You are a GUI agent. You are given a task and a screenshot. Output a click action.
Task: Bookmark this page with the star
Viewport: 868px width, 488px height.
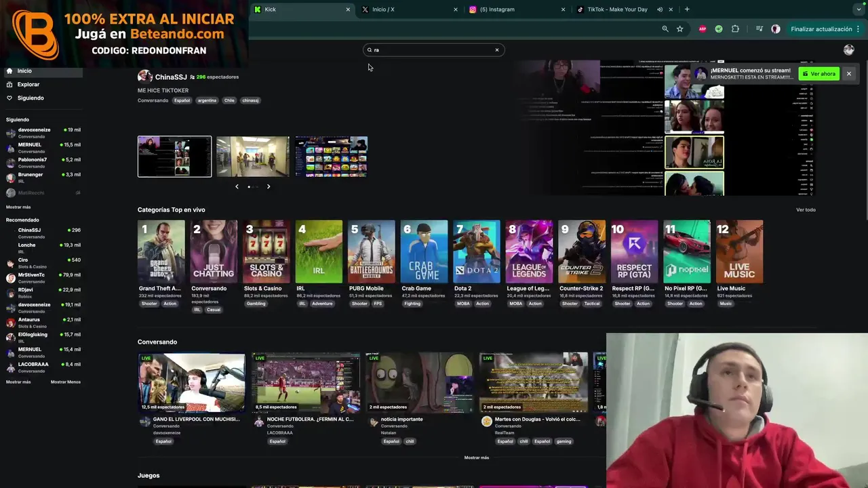679,29
